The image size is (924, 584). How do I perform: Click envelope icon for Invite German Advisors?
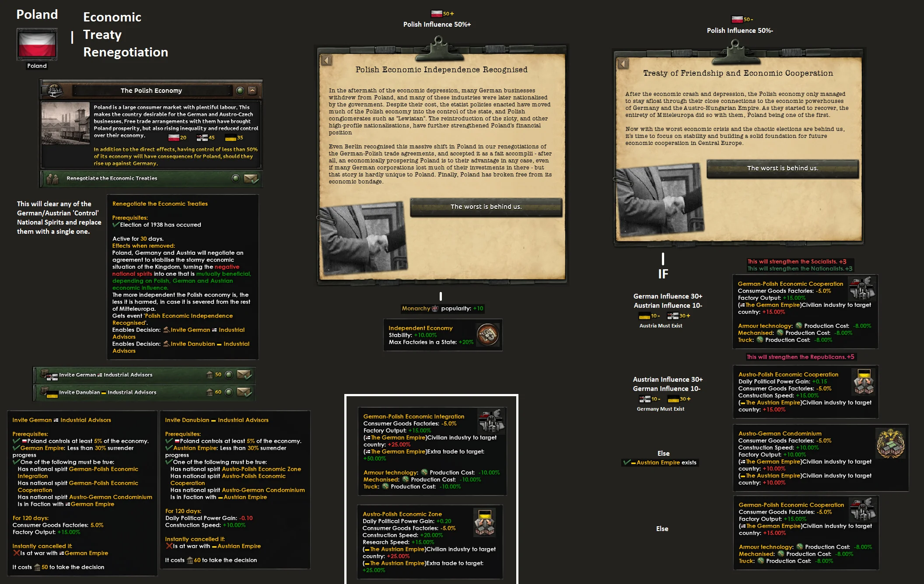coord(244,375)
